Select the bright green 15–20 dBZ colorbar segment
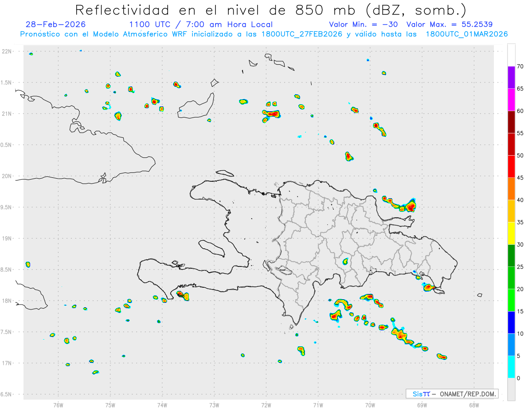The width and height of the screenshot is (532, 411). 511,300
